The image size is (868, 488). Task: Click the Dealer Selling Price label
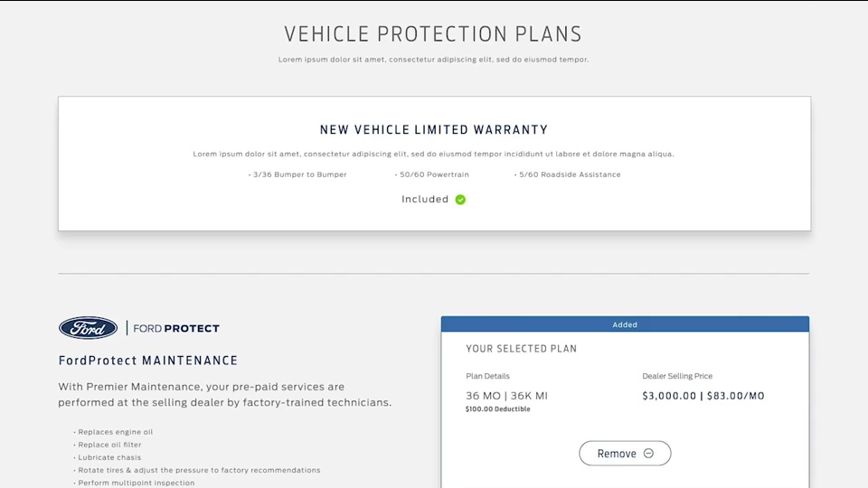677,376
